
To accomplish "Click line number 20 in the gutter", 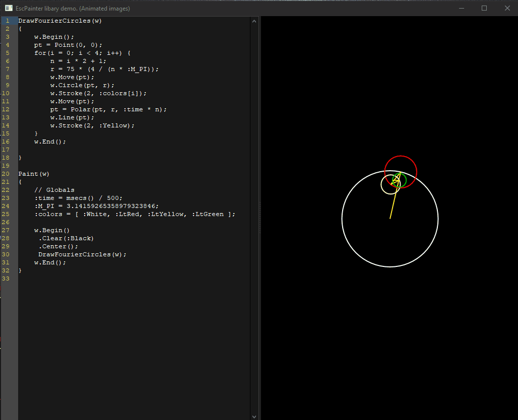I will point(6,174).
